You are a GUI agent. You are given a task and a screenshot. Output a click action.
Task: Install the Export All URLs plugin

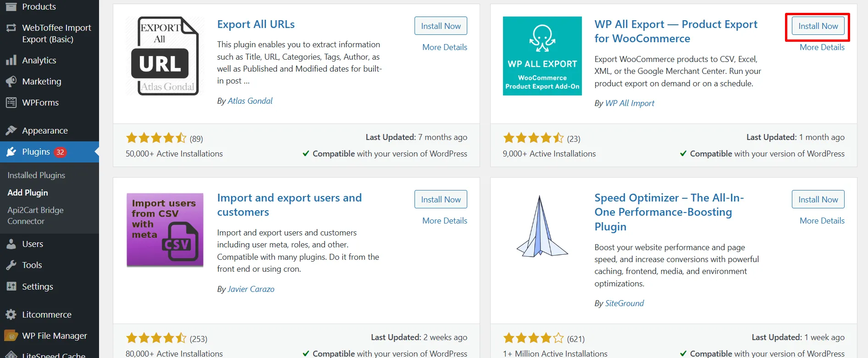tap(441, 26)
